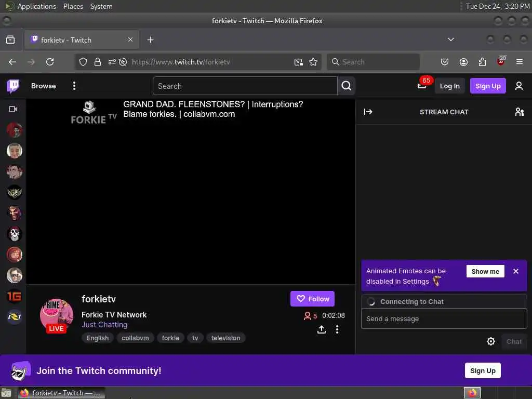This screenshot has height=399, width=532.
Task: Open the Firefox account icon
Action: tap(463, 62)
